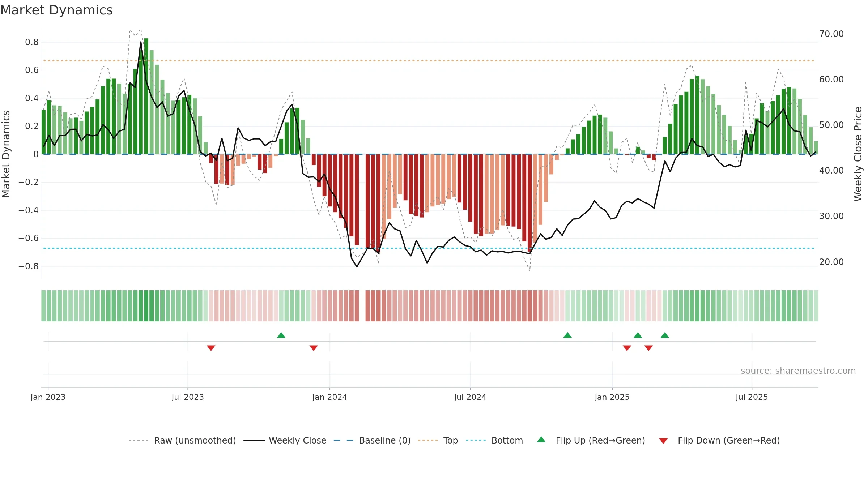The height and width of the screenshot is (488, 868).
Task: Click the red triangle icon in the legend
Action: pyautogui.click(x=663, y=441)
